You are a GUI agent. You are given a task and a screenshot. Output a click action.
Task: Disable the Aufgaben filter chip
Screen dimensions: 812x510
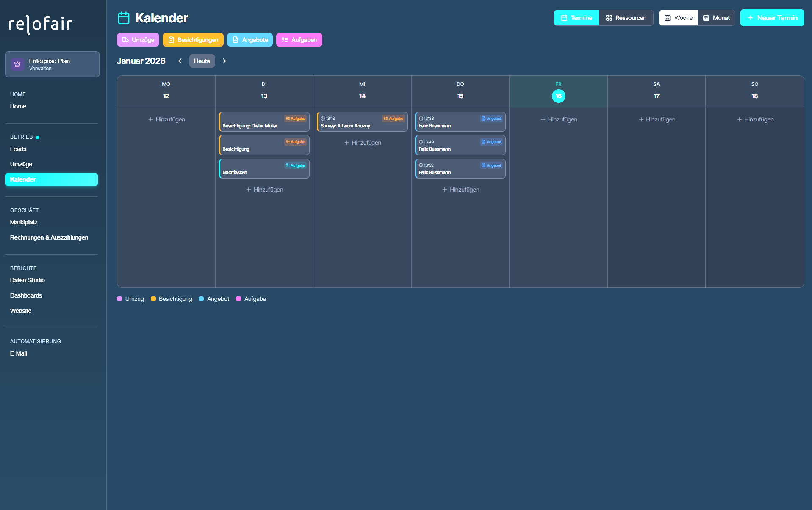pyautogui.click(x=299, y=40)
